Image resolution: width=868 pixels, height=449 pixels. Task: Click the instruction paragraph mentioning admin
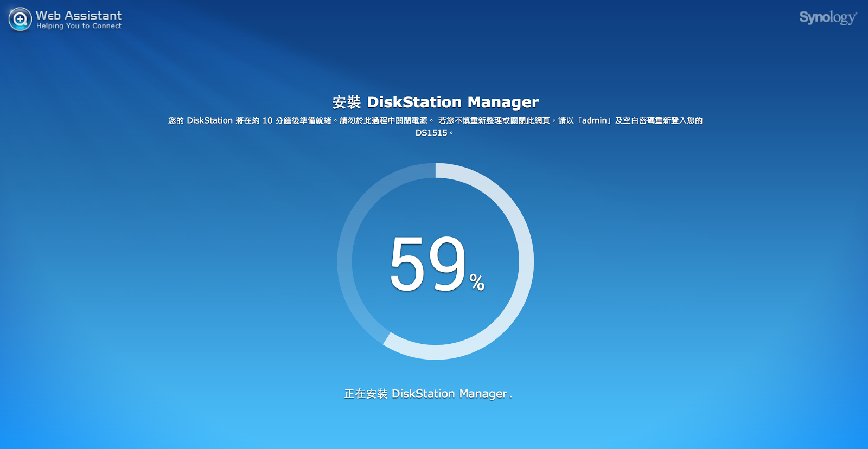pos(435,126)
